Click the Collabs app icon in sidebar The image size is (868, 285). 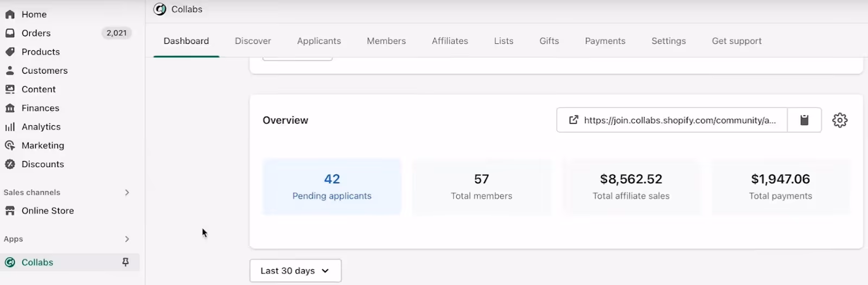point(10,262)
